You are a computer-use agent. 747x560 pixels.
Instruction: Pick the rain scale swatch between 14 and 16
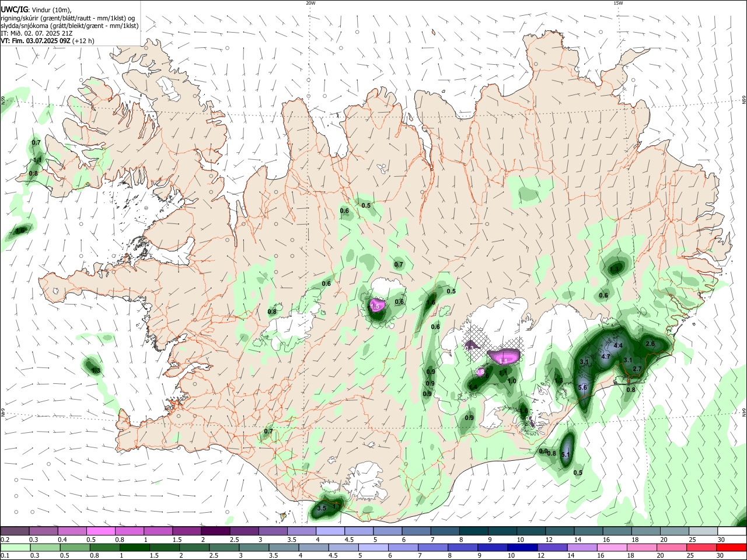[x=581, y=547]
